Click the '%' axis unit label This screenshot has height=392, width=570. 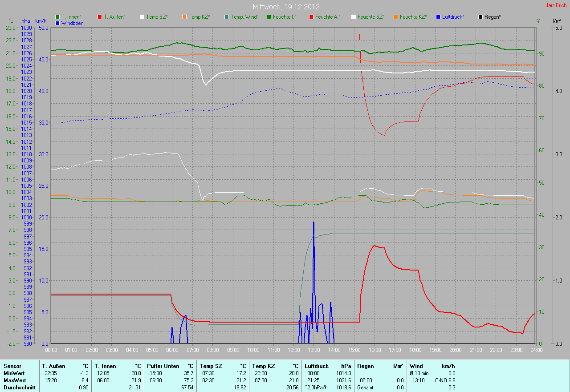(x=538, y=21)
